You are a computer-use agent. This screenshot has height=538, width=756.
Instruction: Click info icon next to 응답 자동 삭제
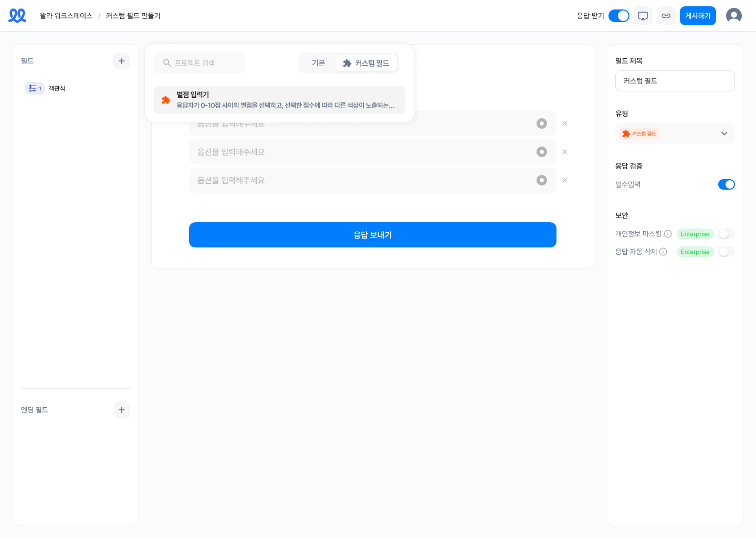click(663, 252)
